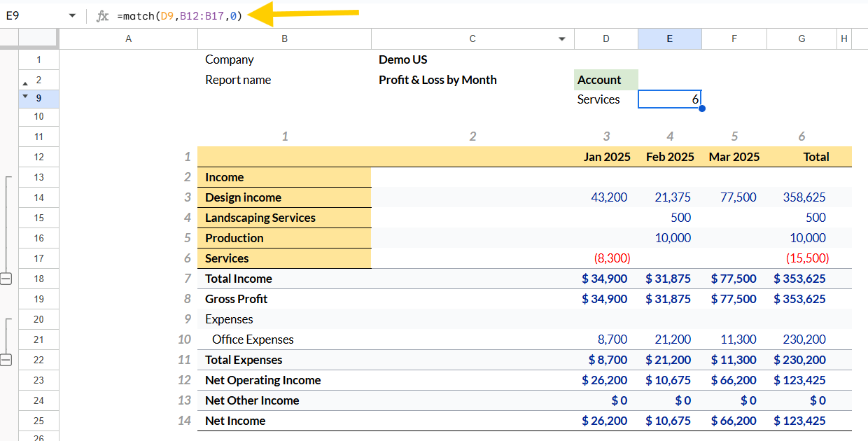Select the column F header
Image resolution: width=868 pixels, height=441 pixels.
pyautogui.click(x=734, y=39)
